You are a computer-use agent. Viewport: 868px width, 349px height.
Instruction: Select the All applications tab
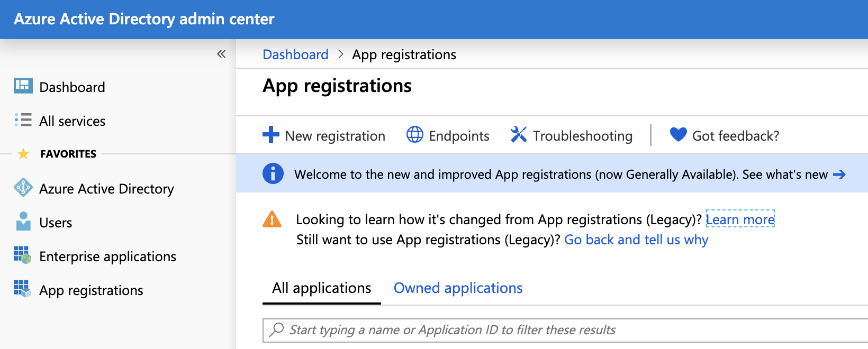[x=321, y=288]
